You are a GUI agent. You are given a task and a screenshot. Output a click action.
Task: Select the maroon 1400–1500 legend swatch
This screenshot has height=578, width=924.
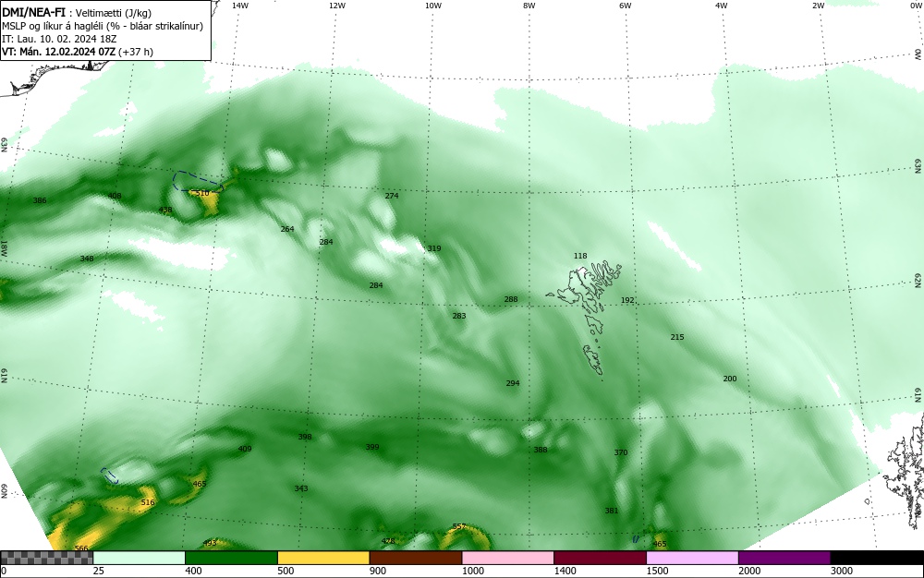click(600, 558)
